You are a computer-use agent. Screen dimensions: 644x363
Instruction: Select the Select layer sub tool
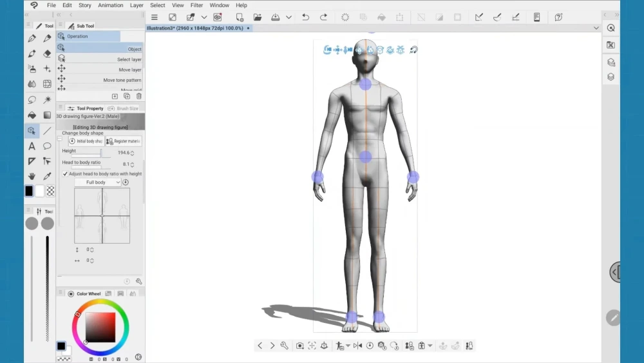click(100, 59)
